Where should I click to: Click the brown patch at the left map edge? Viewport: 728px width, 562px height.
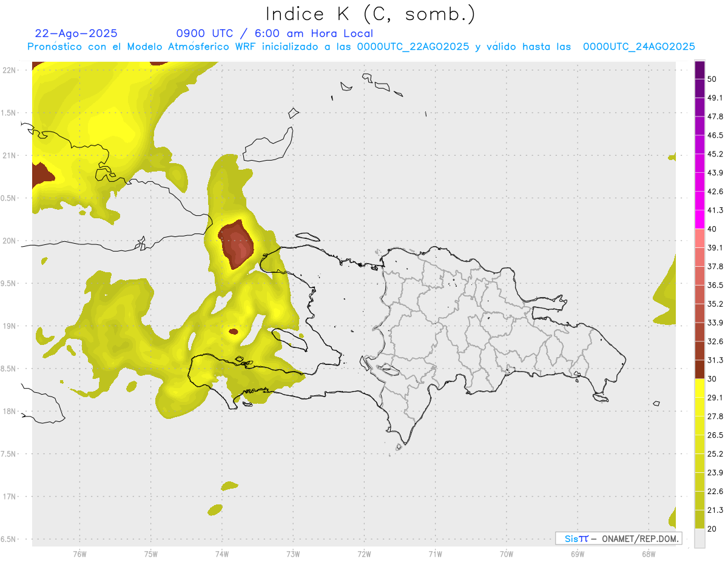(x=41, y=175)
